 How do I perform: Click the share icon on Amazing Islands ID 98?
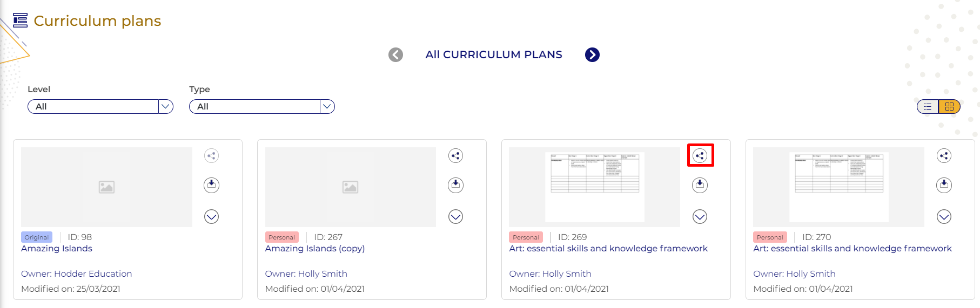click(211, 156)
